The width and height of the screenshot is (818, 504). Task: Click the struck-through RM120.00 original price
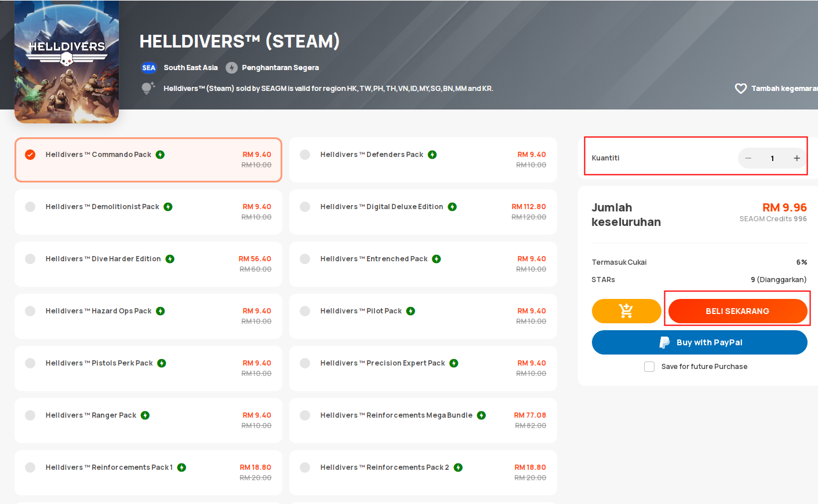pos(529,217)
